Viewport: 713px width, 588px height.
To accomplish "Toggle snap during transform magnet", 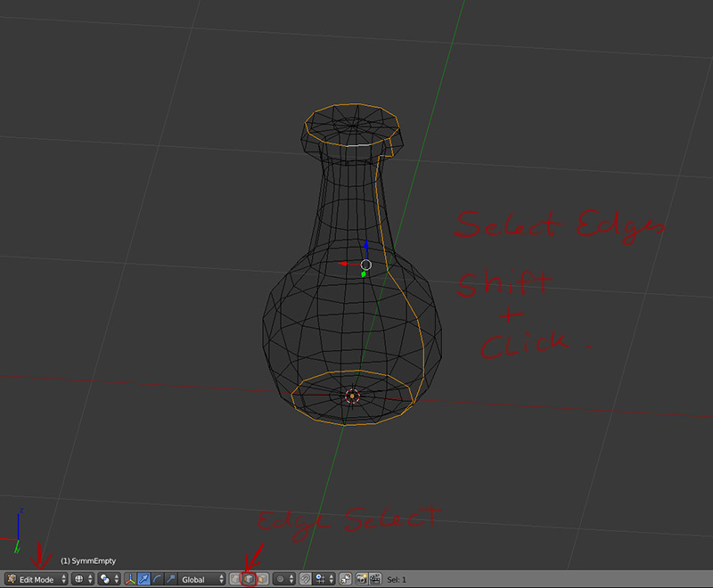I will tap(306, 579).
